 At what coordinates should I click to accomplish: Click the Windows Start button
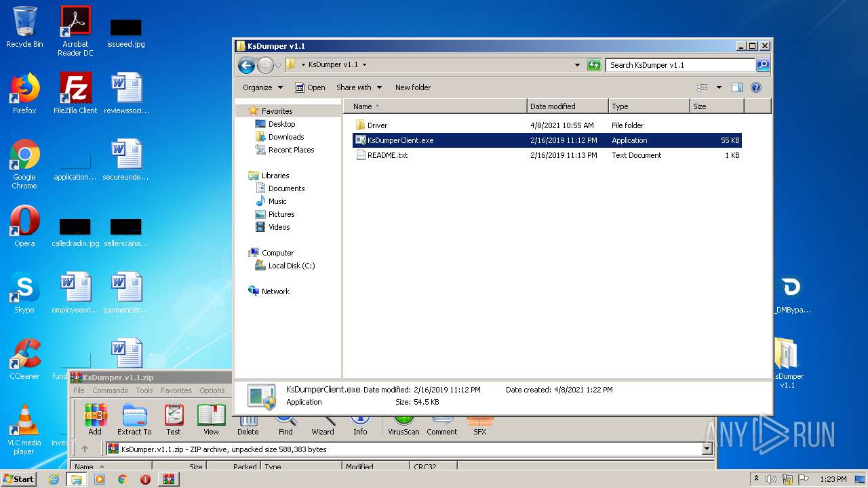19,479
